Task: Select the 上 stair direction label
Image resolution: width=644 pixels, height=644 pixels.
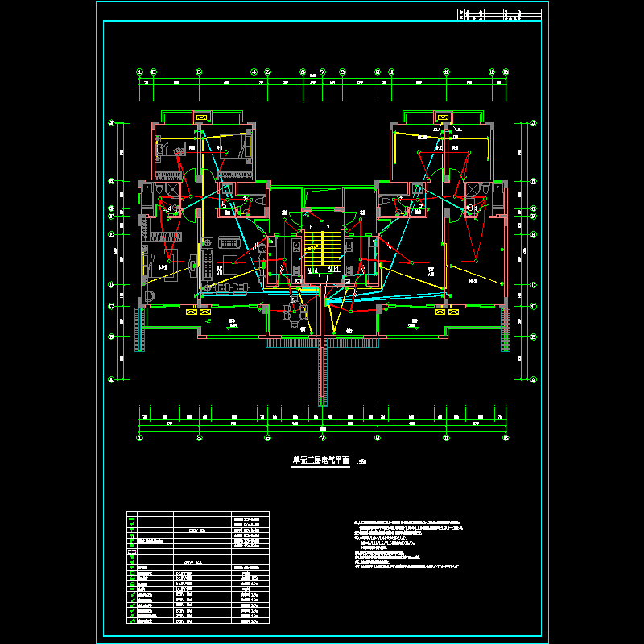Action: [x=310, y=227]
